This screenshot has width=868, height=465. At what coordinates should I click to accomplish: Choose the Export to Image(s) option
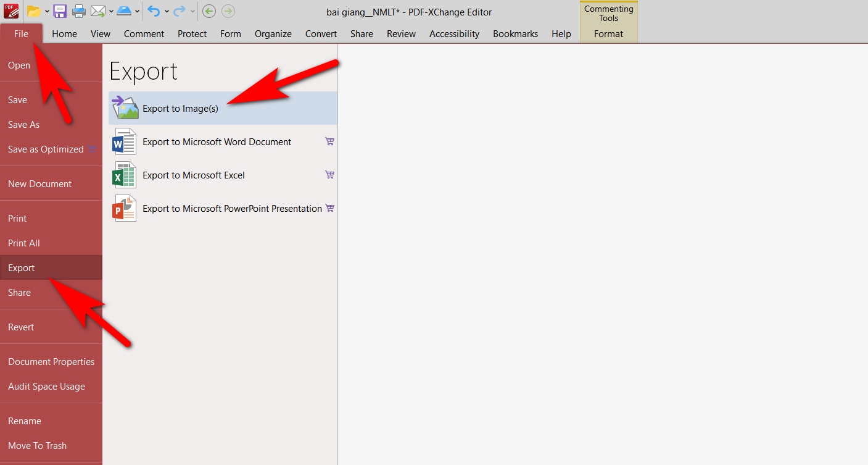pos(223,108)
